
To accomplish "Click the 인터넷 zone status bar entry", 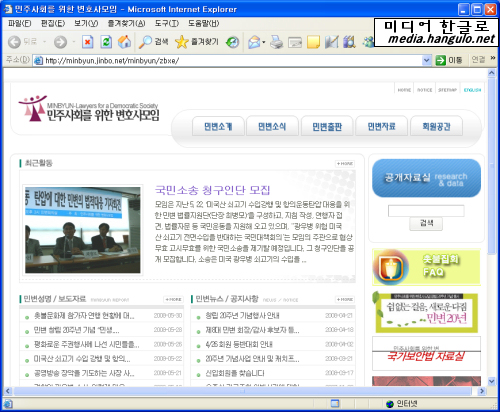I will tap(402, 404).
